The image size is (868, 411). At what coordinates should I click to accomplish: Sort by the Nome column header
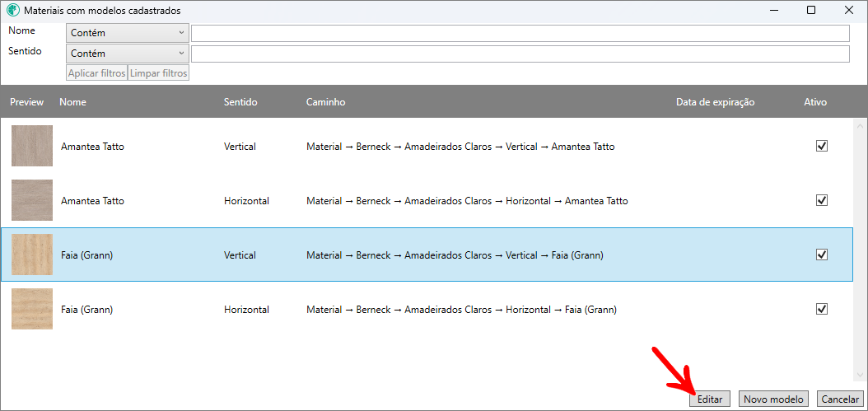73,102
